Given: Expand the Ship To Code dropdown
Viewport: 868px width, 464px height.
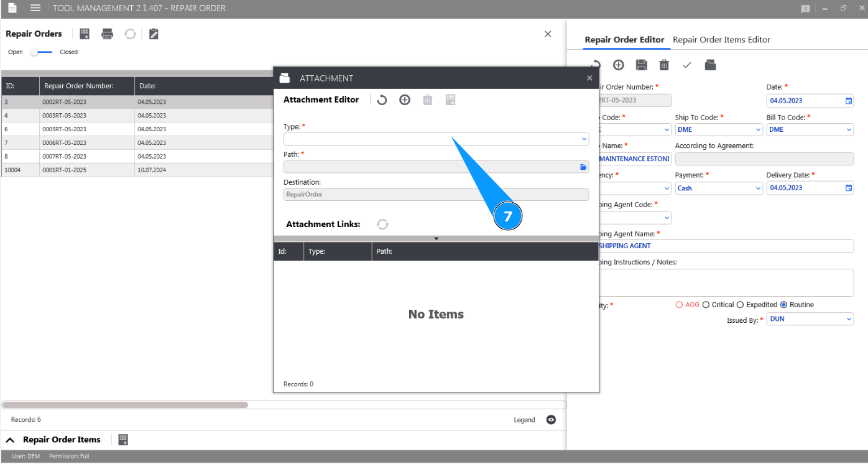Looking at the screenshot, I should pyautogui.click(x=758, y=130).
